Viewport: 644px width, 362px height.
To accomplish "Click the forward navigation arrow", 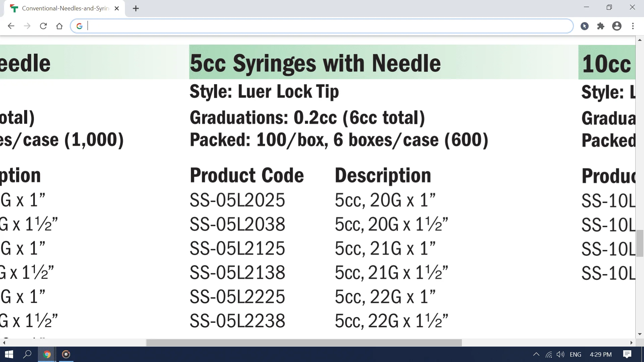I will pos(27,26).
